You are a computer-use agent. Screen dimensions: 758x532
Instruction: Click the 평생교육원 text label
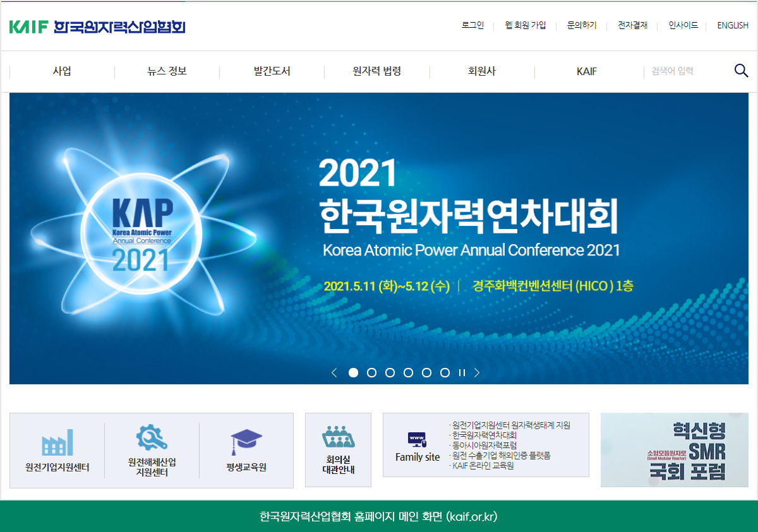(246, 468)
